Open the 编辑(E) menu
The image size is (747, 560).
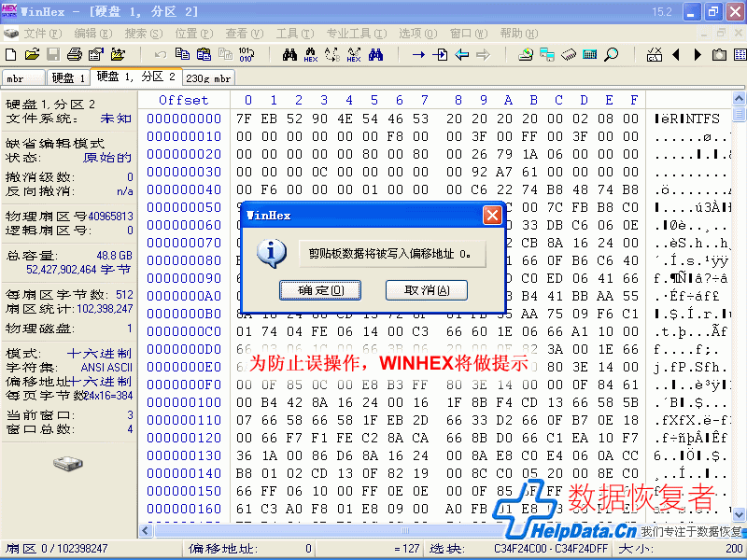coord(93,34)
